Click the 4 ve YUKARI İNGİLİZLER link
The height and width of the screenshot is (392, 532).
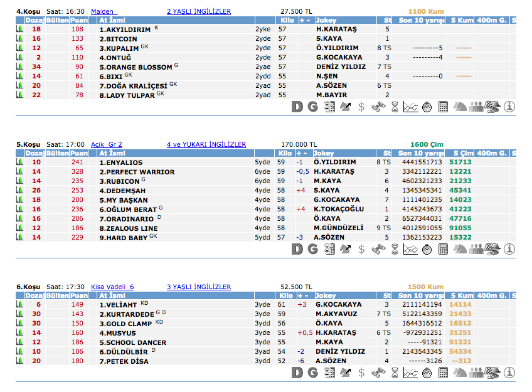click(206, 144)
